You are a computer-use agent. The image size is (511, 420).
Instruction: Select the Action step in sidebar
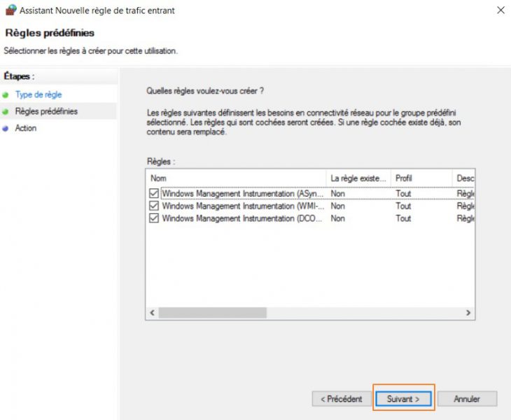pos(26,129)
